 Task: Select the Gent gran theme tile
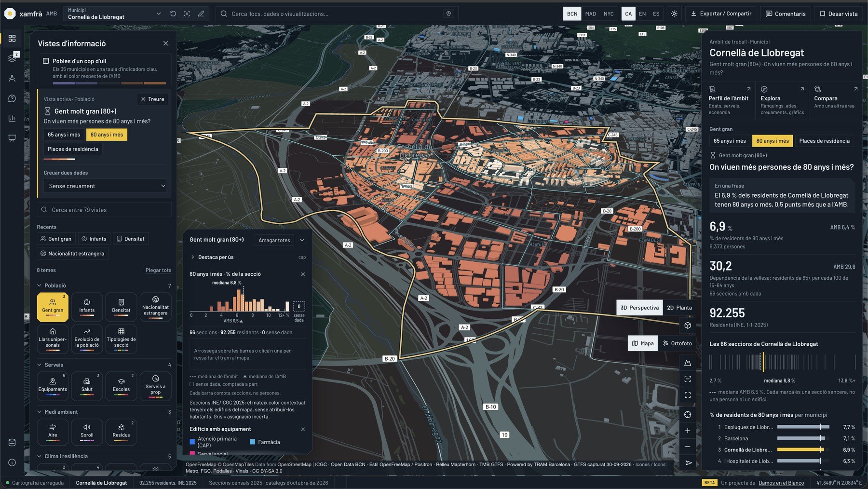tap(53, 307)
